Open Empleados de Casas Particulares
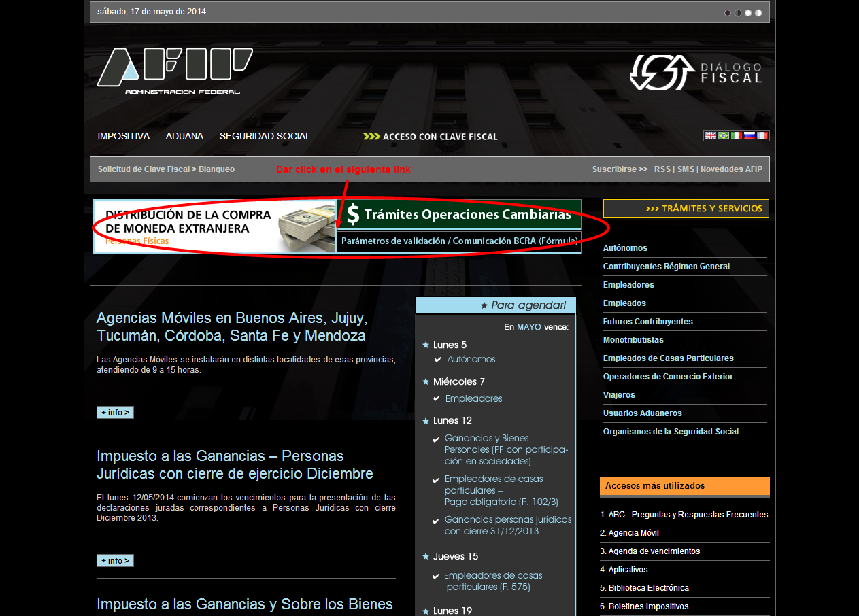859x616 pixels. pos(669,358)
